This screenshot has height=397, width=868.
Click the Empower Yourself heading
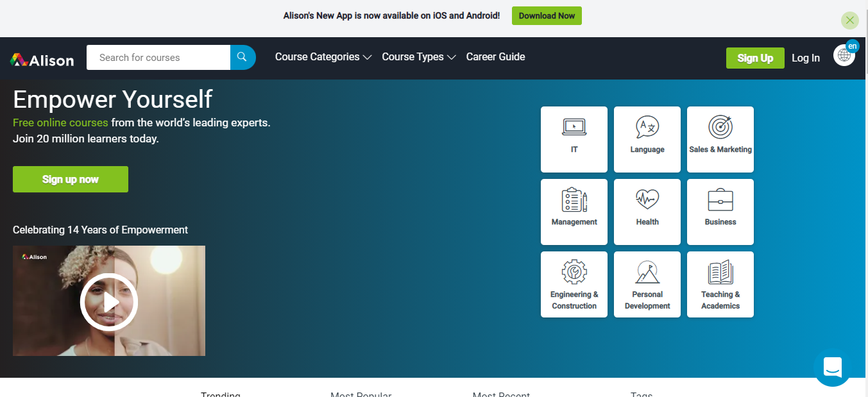point(112,99)
